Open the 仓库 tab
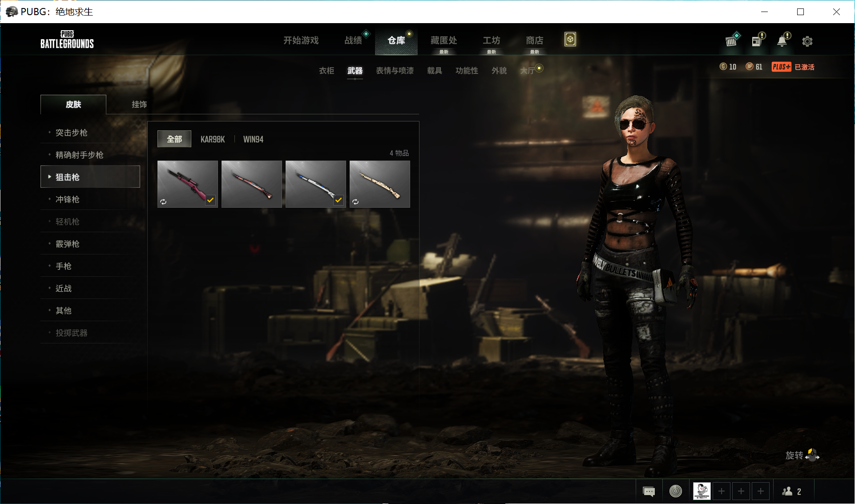This screenshot has width=855, height=504. [396, 40]
